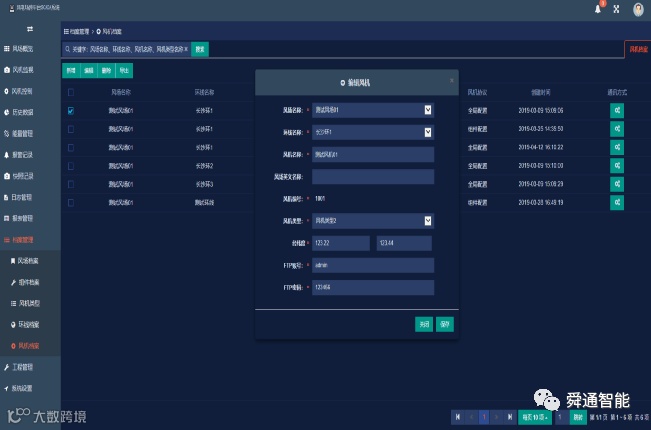This screenshot has height=430, width=651.
Task: Open 风机监视 in the sidebar
Action: tap(19, 70)
